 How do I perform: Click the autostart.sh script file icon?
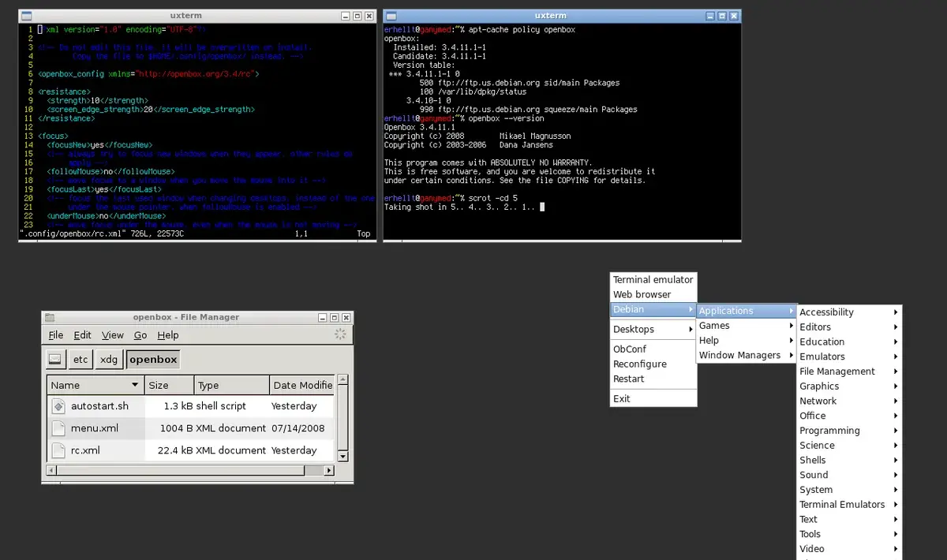tap(58, 405)
